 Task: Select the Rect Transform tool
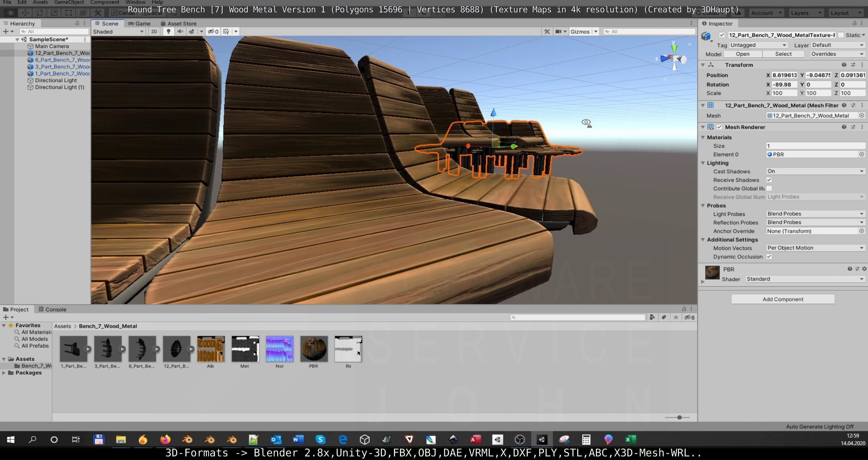tap(68, 13)
